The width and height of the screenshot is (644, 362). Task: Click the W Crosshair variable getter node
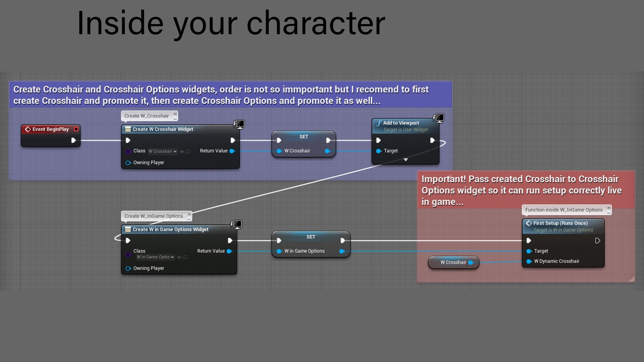453,262
